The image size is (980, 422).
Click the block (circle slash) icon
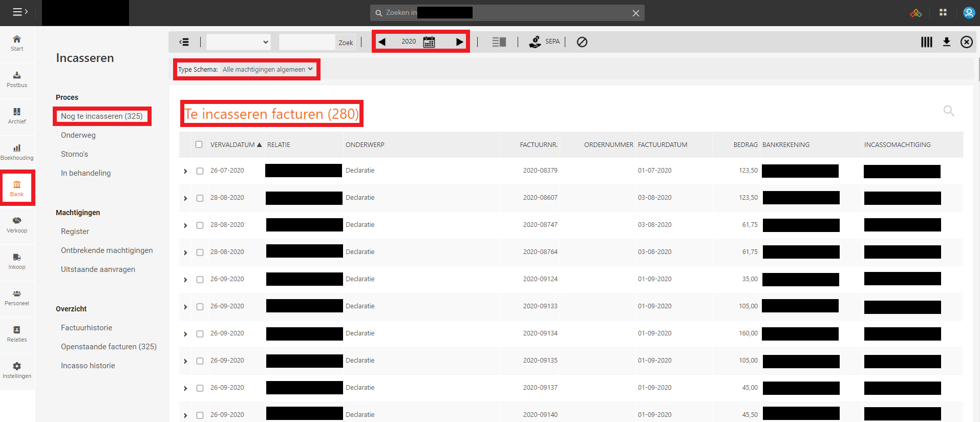tap(582, 42)
